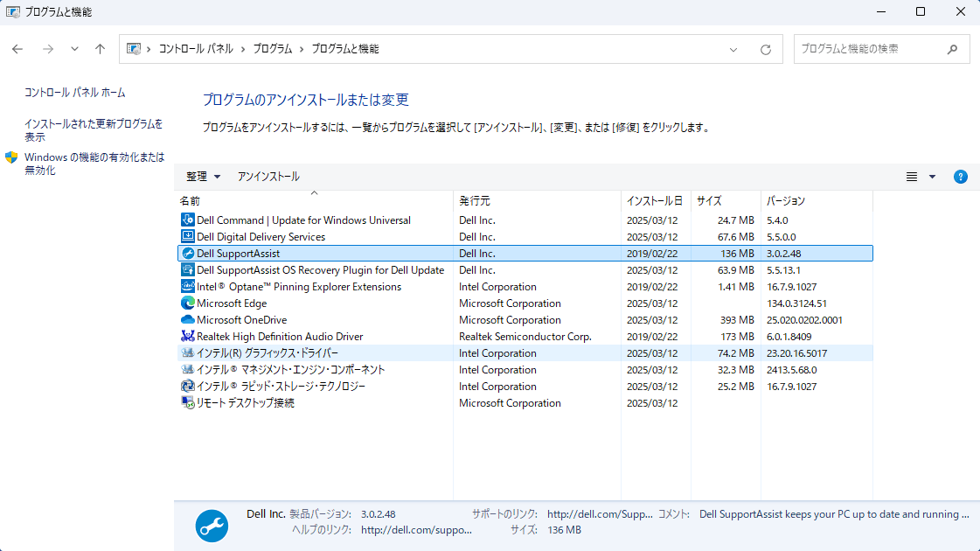Click the 393 MB size cell
The image size is (980, 551).
pos(737,319)
